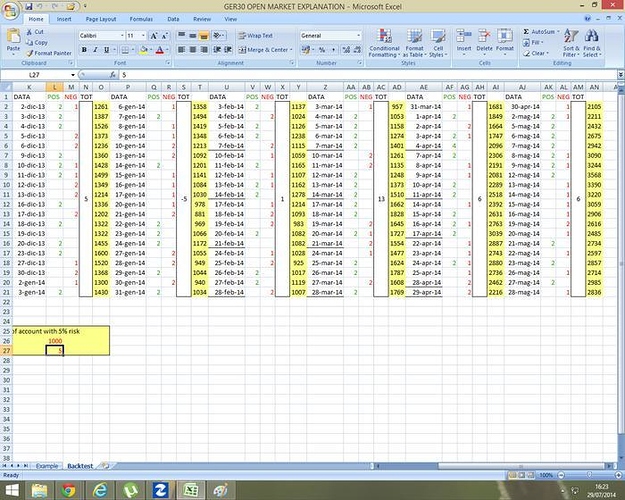Switch to the Formulas tab
Screen dimensions: 625x500
141,19
